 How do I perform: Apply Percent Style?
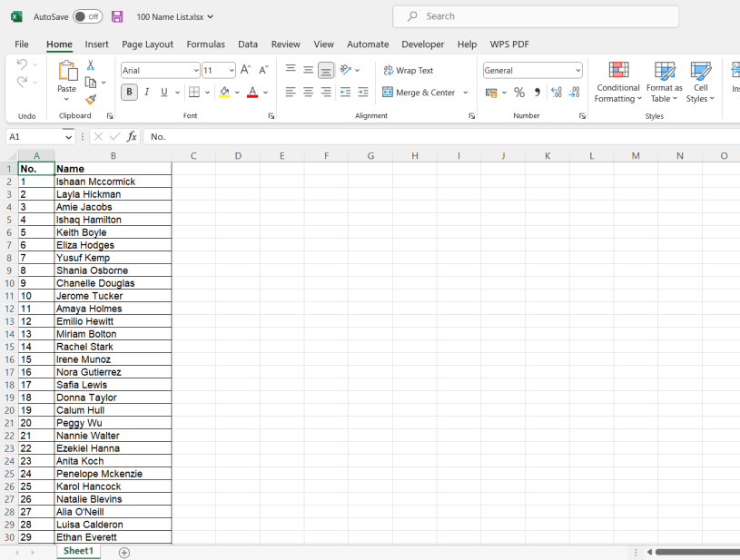coord(519,93)
